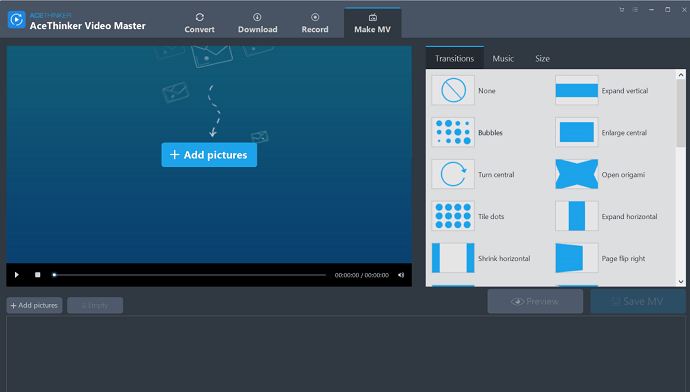Minimize the AceThinker window
Image resolution: width=690 pixels, height=392 pixels.
(x=651, y=10)
